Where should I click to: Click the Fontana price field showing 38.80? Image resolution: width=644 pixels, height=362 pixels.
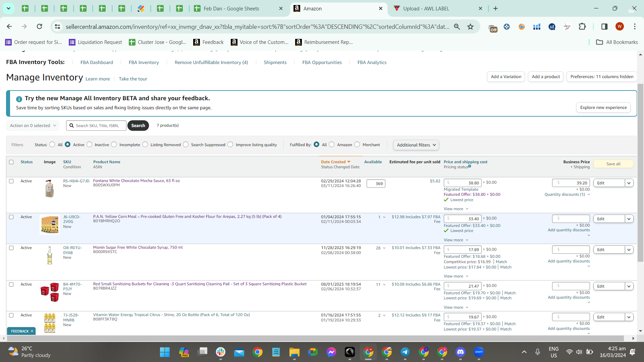tap(463, 183)
